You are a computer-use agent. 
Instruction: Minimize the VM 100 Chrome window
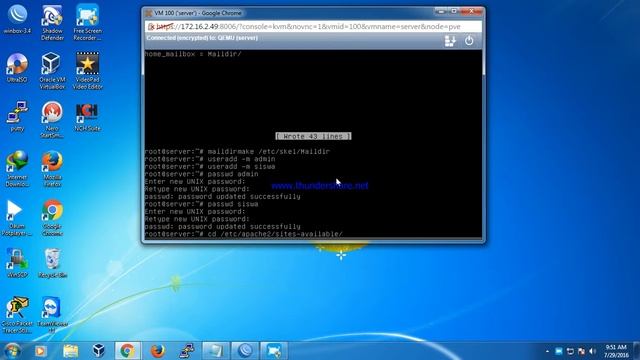(x=441, y=11)
